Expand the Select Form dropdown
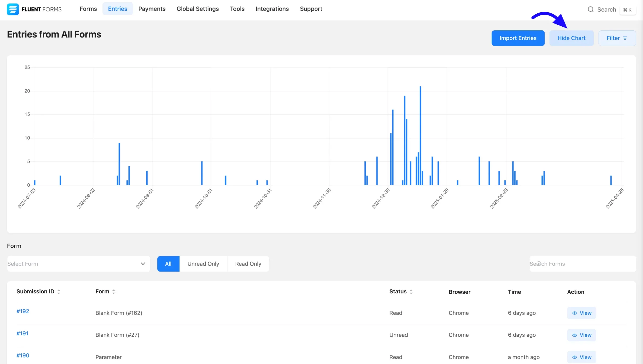 point(79,264)
